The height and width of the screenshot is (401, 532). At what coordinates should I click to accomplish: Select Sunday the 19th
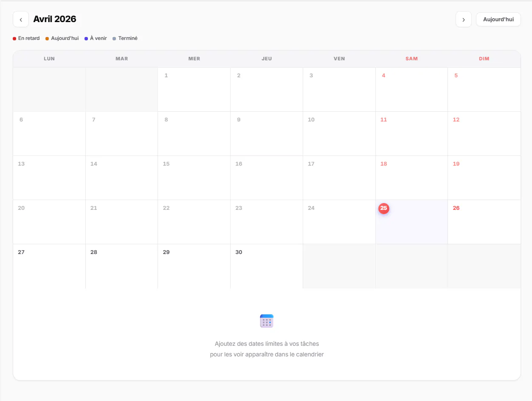pos(484,178)
